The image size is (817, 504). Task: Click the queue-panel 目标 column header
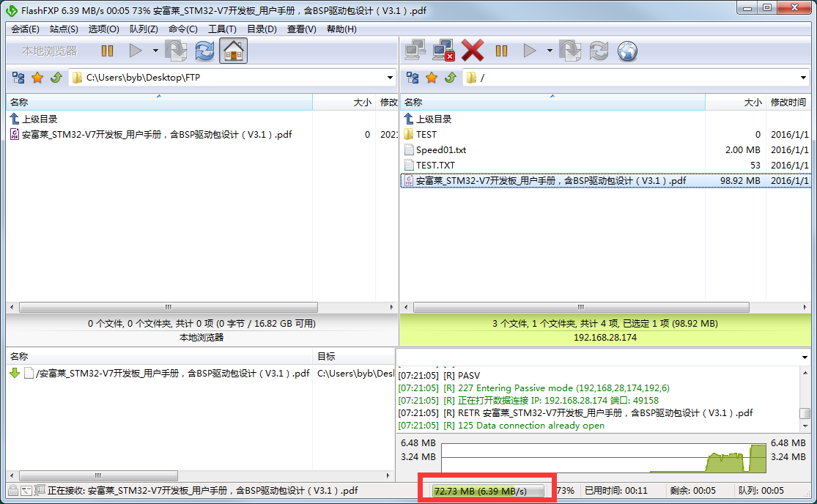coord(354,357)
